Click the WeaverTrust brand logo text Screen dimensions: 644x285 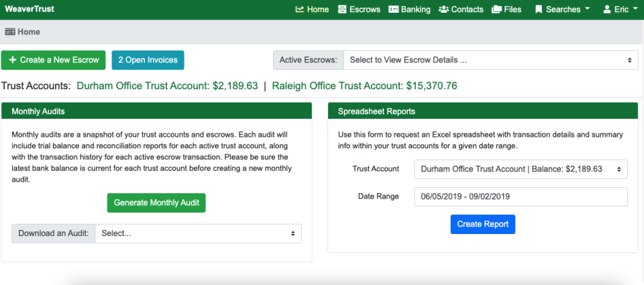click(x=30, y=9)
